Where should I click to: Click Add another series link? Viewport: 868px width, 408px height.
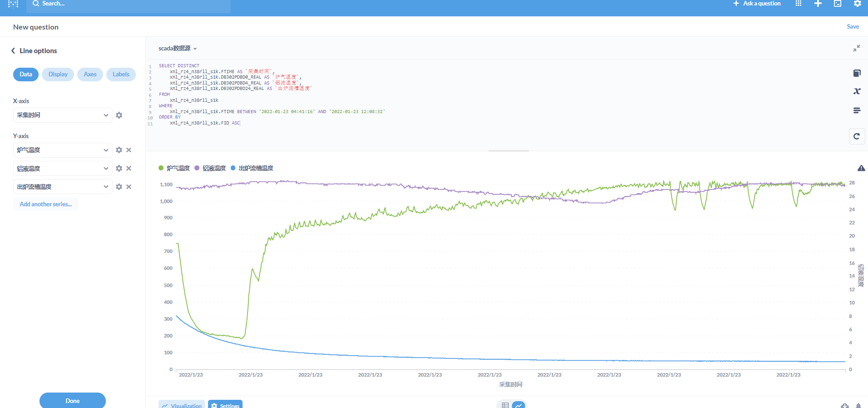pos(46,204)
